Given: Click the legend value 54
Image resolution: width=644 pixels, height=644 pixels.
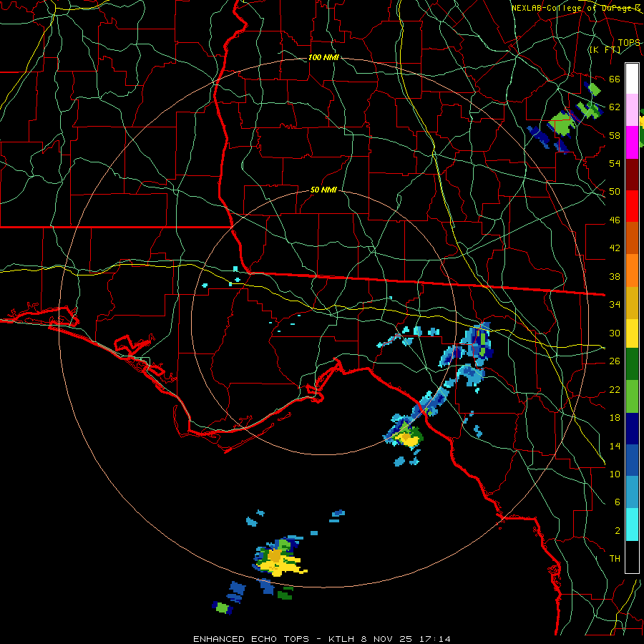Looking at the screenshot, I should pos(615,163).
